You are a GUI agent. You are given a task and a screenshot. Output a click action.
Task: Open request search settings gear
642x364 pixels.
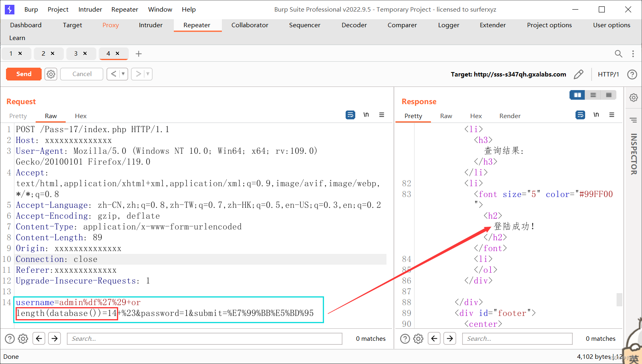click(23, 339)
